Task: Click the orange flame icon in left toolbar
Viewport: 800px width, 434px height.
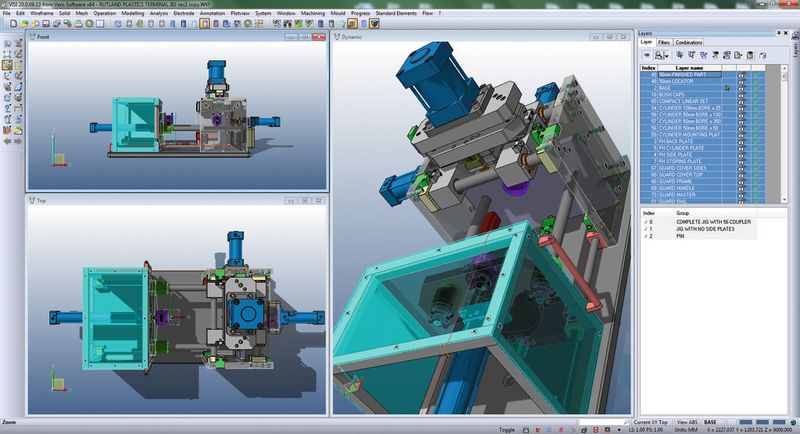Action: tap(7, 131)
